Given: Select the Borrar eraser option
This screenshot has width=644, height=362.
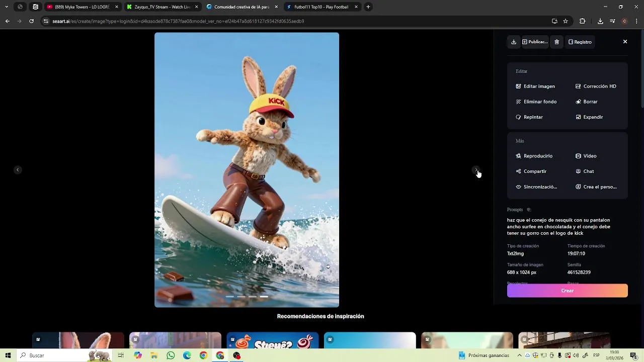Looking at the screenshot, I should pyautogui.click(x=587, y=102).
